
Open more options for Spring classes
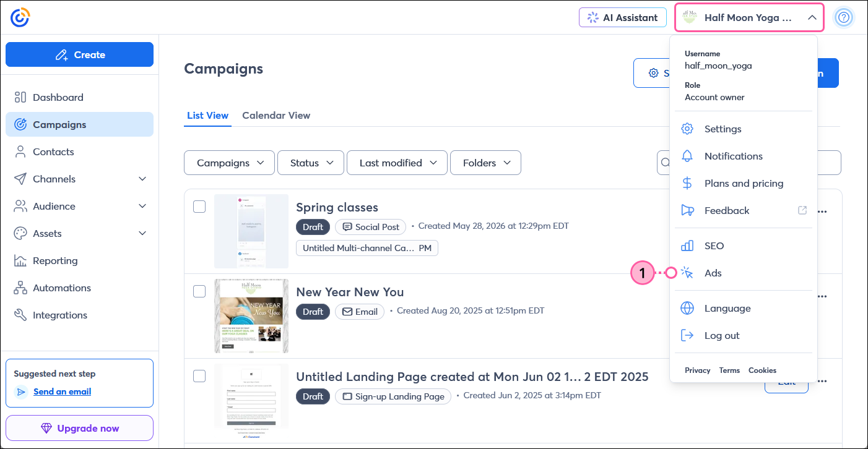tap(822, 212)
